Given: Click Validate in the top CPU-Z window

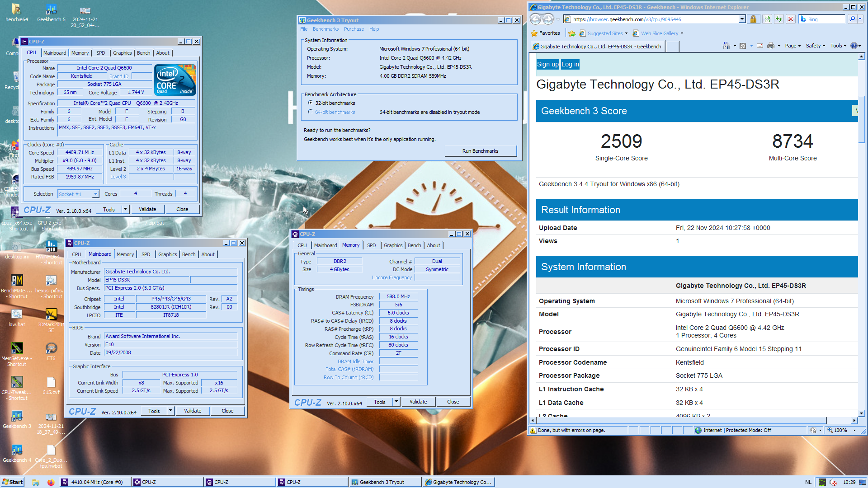Looking at the screenshot, I should (x=147, y=209).
